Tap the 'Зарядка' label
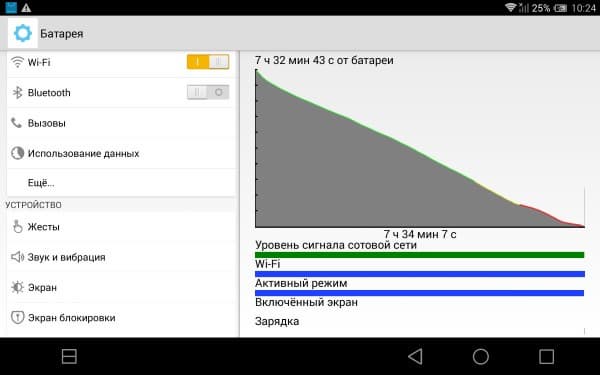The width and height of the screenshot is (600, 375). [x=277, y=321]
